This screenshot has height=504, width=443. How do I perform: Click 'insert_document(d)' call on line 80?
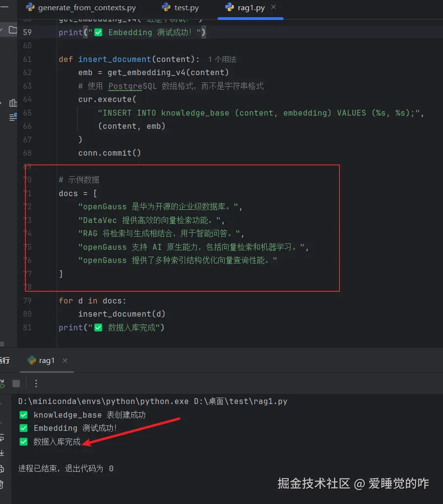coord(122,314)
